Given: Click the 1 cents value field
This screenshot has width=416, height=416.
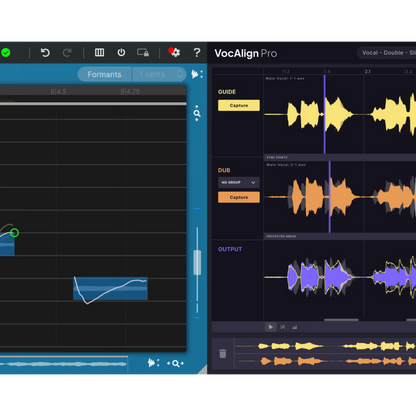Looking at the screenshot, I should tap(153, 74).
